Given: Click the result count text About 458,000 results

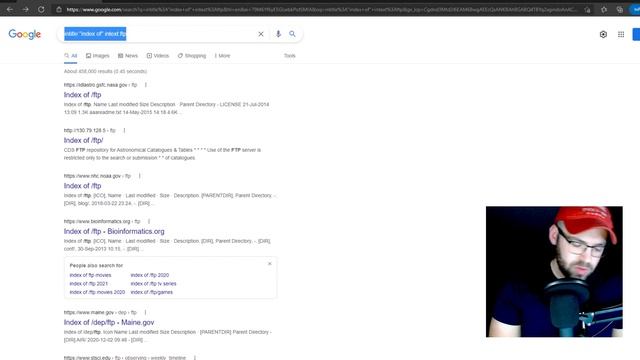Looking at the screenshot, I should tap(105, 71).
